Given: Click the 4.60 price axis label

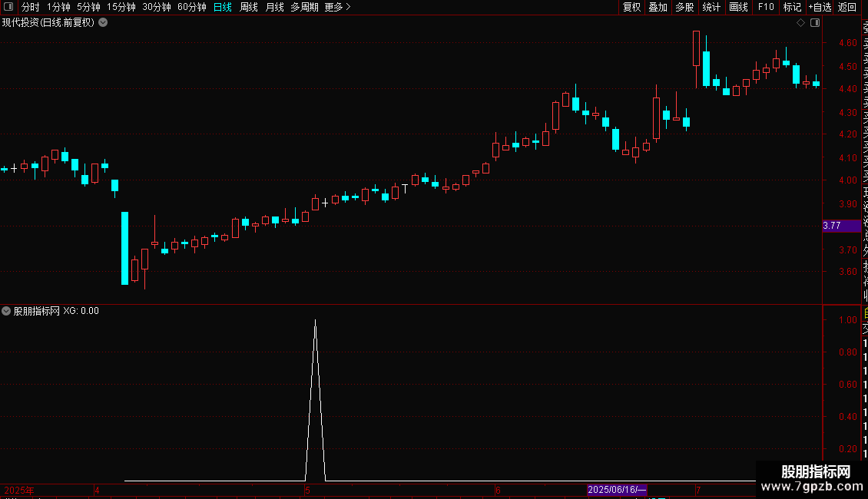Looking at the screenshot, I should (x=848, y=42).
